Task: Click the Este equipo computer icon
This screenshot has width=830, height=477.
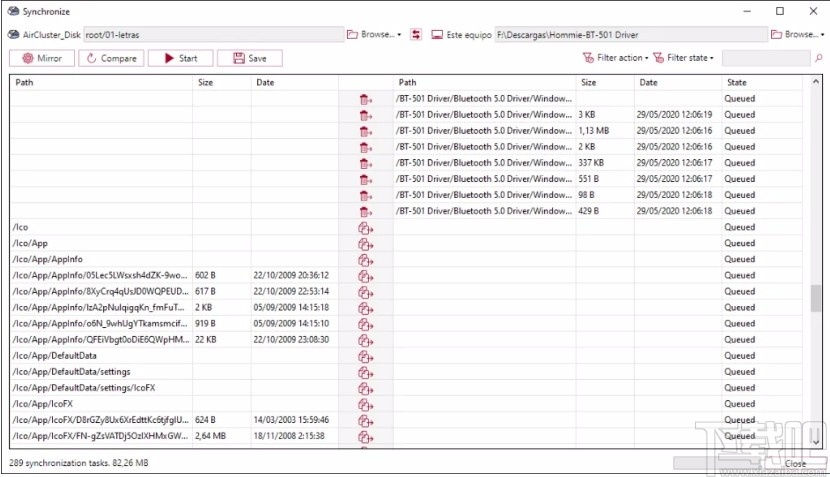Action: pos(437,34)
